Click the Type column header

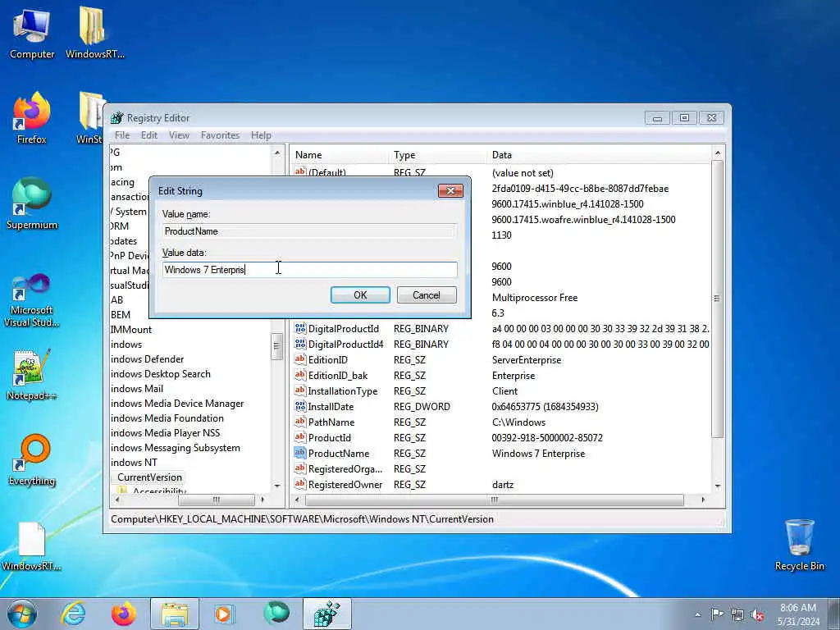coord(438,155)
